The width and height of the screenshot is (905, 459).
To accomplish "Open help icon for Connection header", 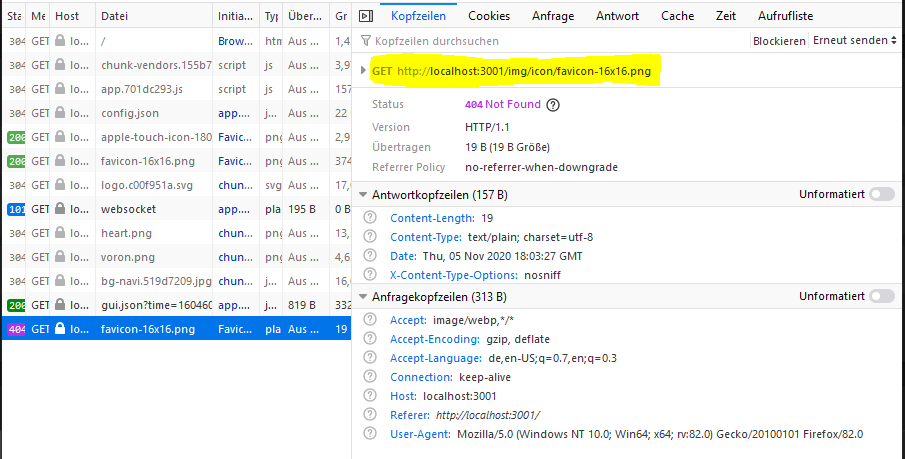I will tap(370, 376).
